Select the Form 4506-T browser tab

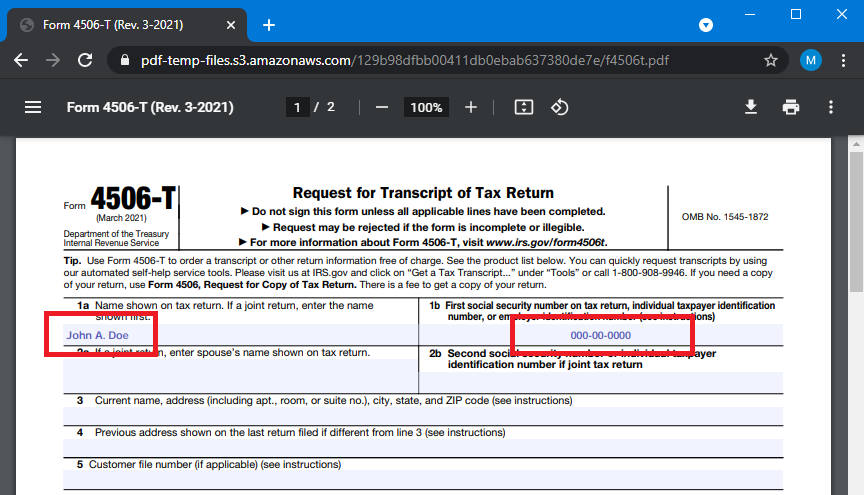pos(127,25)
